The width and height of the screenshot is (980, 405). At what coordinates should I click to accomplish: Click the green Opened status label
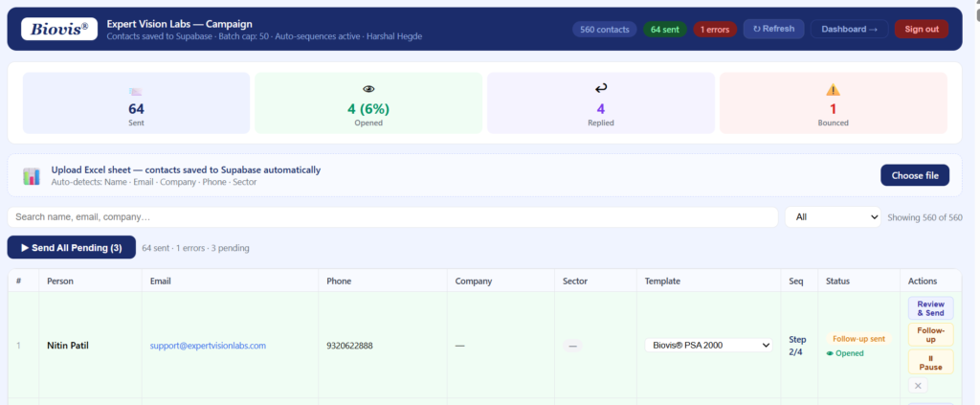point(845,353)
